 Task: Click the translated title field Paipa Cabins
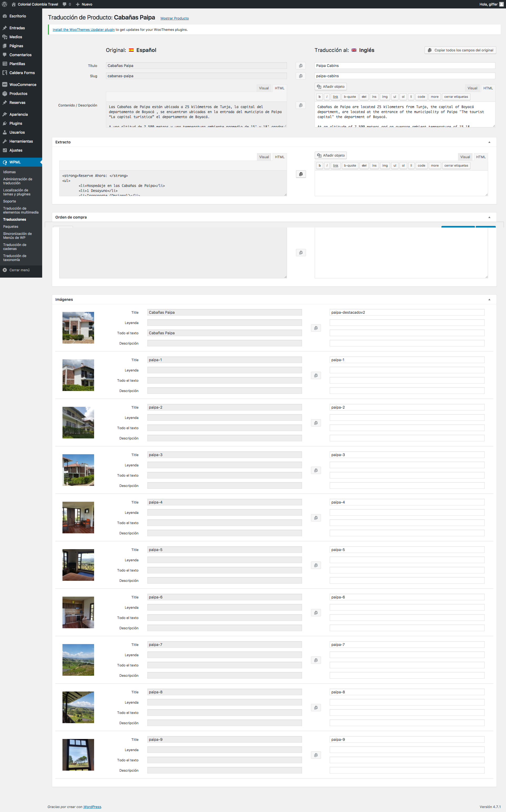point(405,66)
